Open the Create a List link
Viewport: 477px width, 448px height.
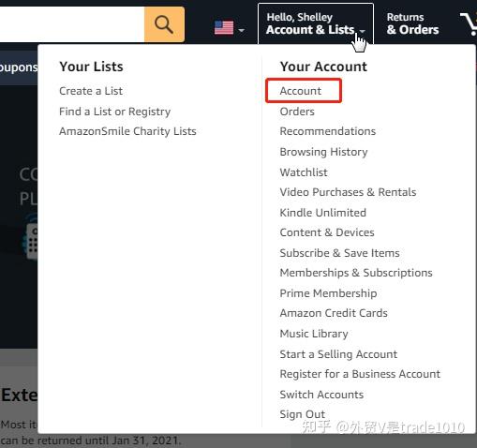(x=91, y=91)
